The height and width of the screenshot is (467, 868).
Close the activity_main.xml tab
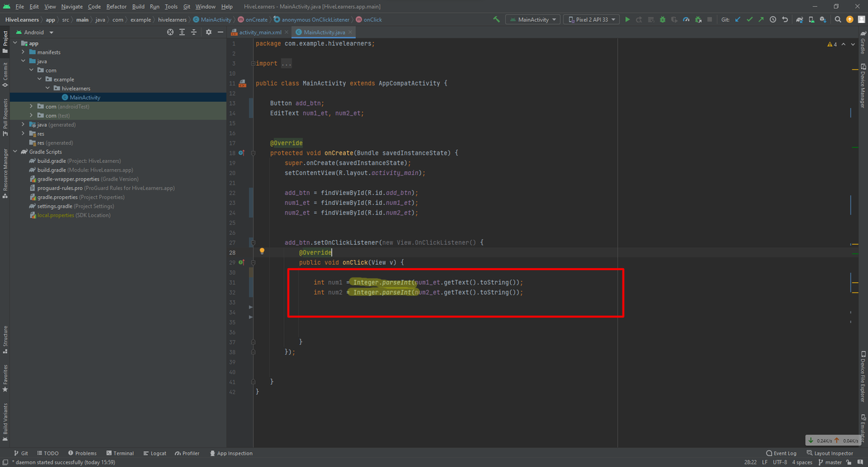(x=288, y=32)
